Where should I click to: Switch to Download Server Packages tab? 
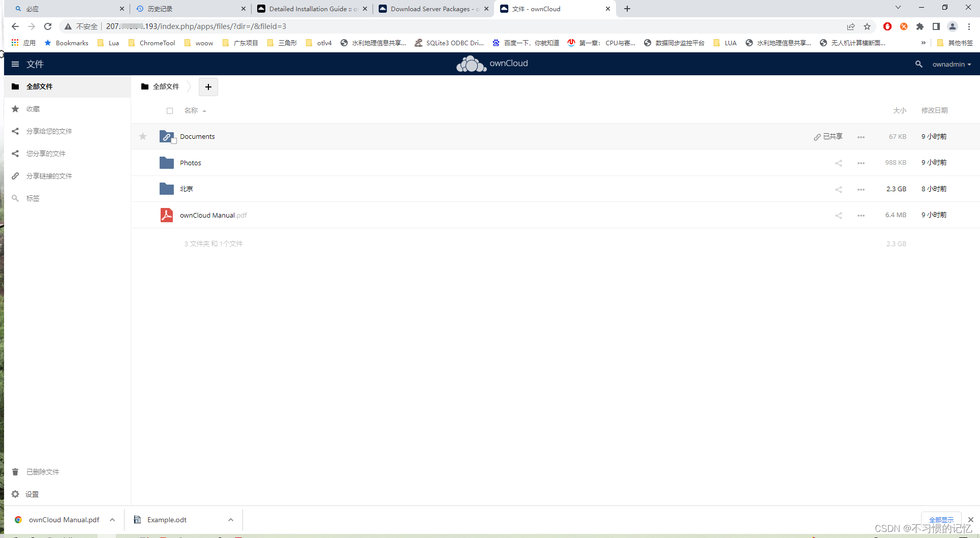point(434,9)
